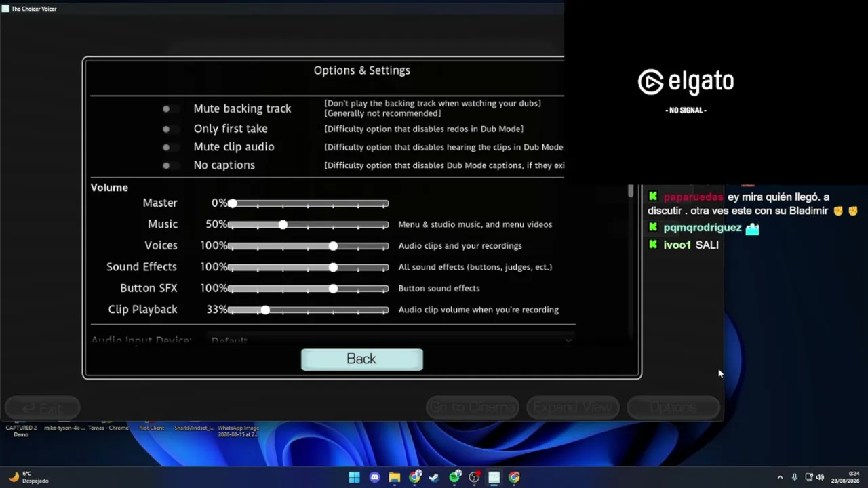Open OBS Studio from the taskbar
Image resolution: width=868 pixels, height=488 pixels.
[474, 477]
